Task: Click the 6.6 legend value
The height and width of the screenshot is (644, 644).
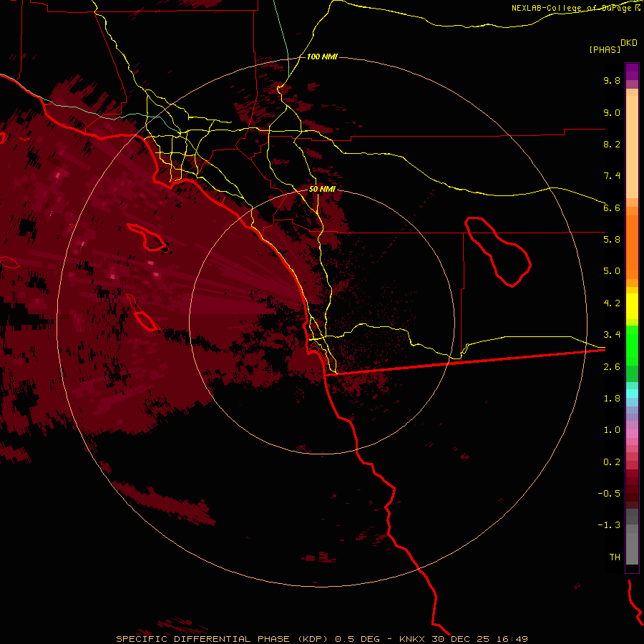Action: [x=612, y=208]
